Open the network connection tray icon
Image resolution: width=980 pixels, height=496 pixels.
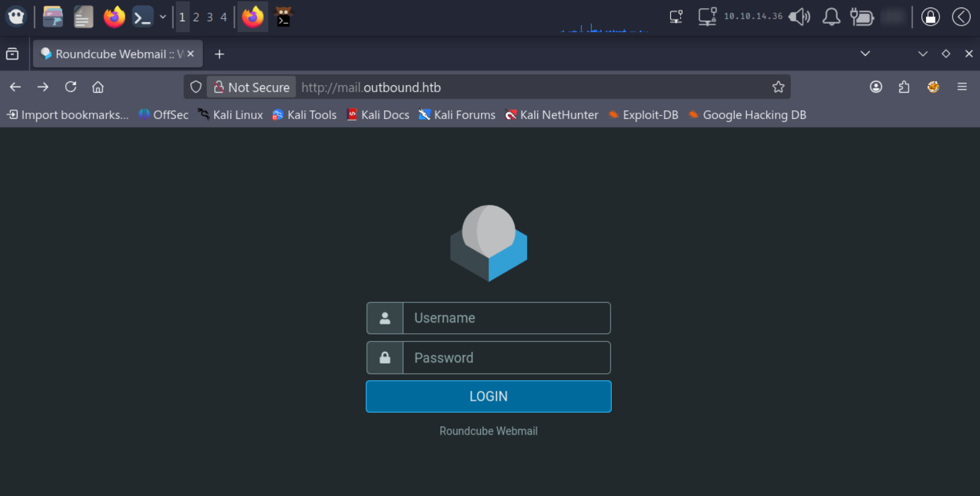pos(676,17)
